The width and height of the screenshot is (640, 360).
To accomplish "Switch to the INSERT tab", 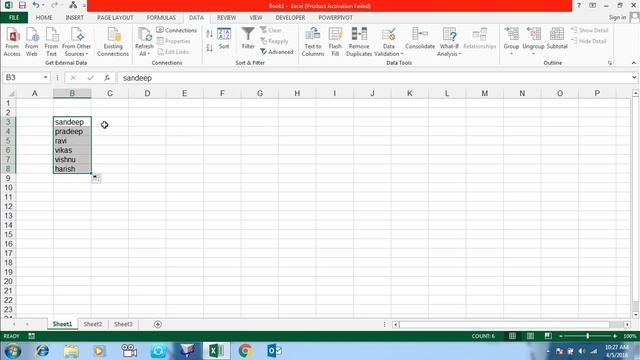I will pos(74,18).
